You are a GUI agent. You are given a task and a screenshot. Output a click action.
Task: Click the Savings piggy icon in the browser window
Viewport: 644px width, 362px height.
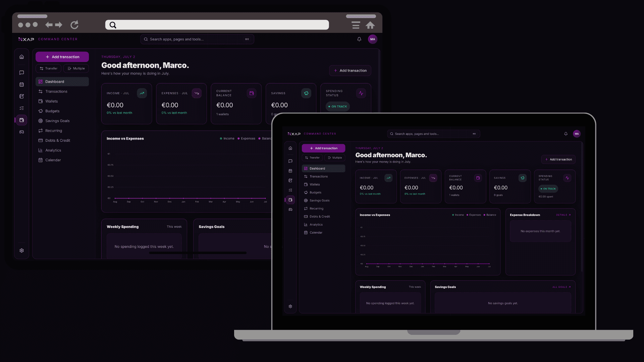(306, 93)
